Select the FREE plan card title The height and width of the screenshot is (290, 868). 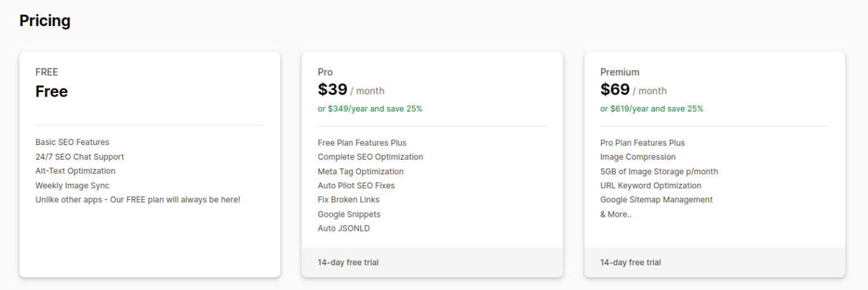[x=46, y=72]
